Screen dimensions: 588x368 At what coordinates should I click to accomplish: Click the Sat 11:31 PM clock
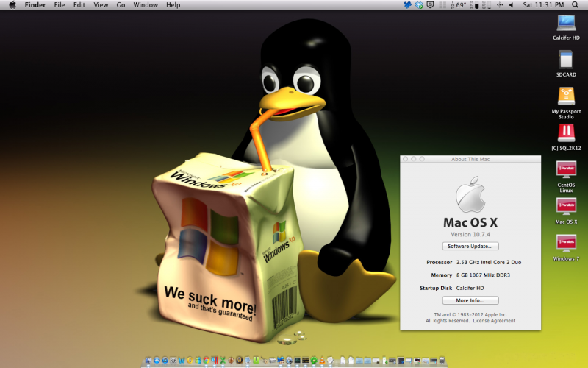click(x=543, y=5)
